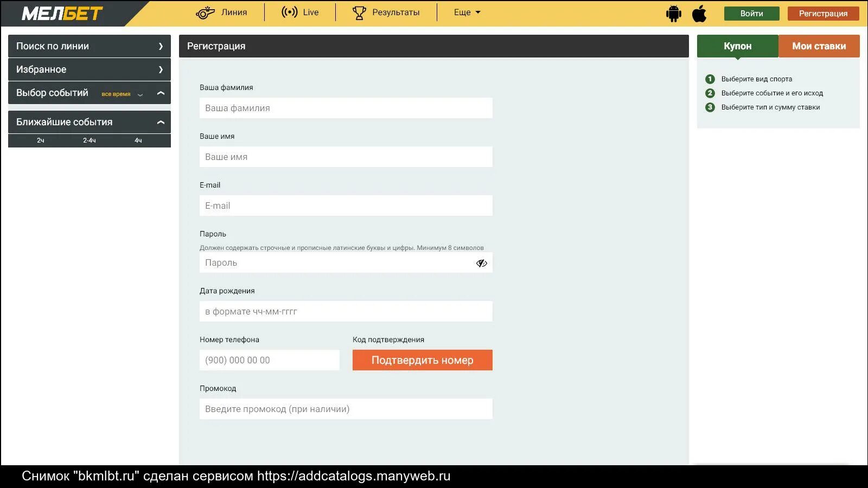The image size is (868, 488).
Task: Open the Линия menu item
Action: [234, 12]
